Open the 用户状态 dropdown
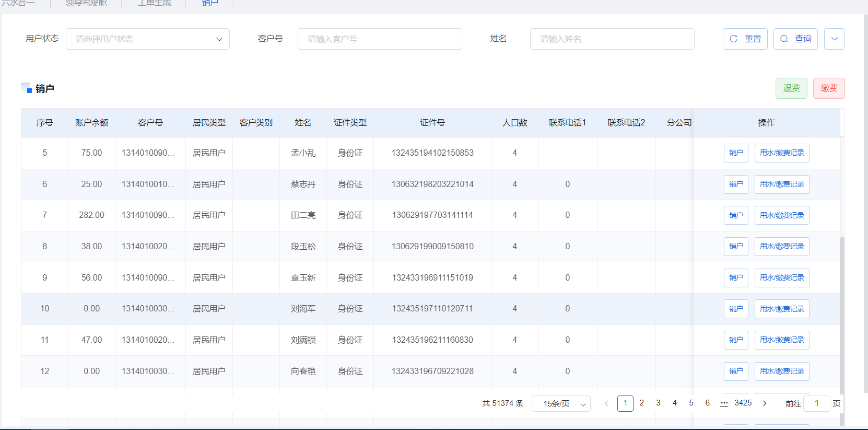 click(x=148, y=39)
